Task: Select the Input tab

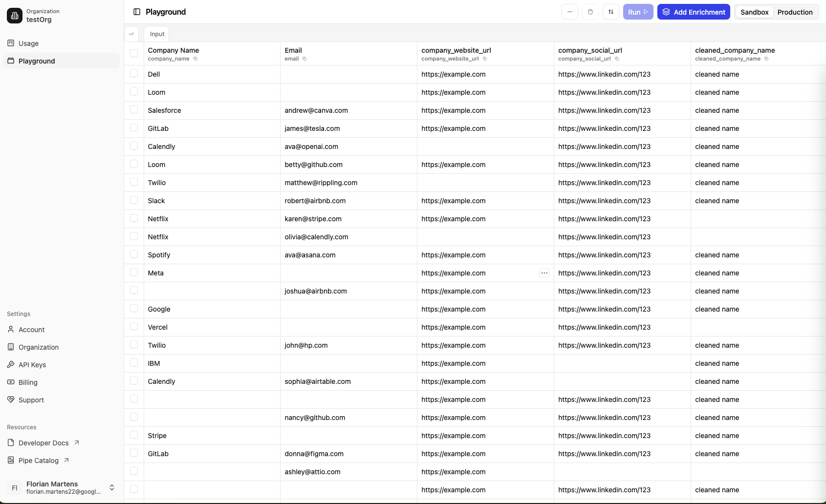Action: tap(157, 34)
